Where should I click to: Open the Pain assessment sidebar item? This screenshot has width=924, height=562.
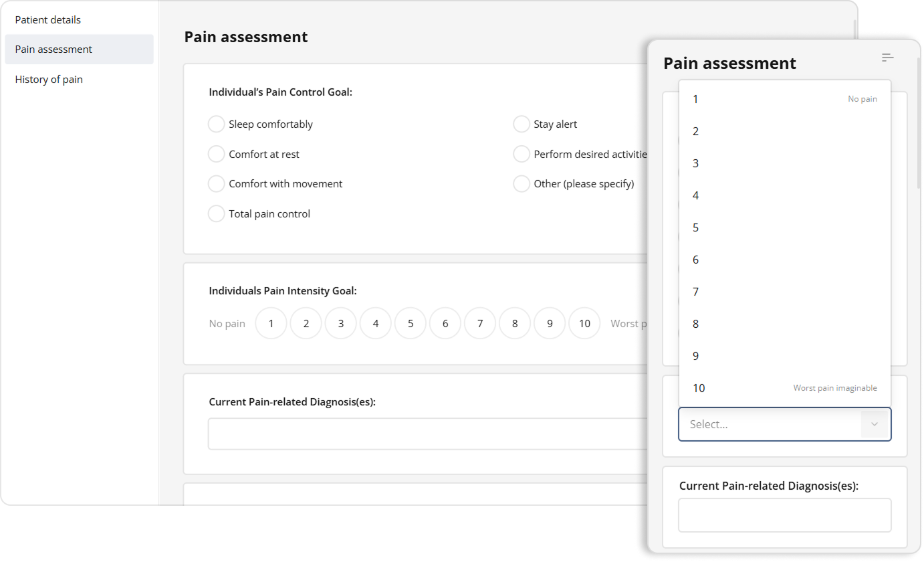[x=53, y=50]
